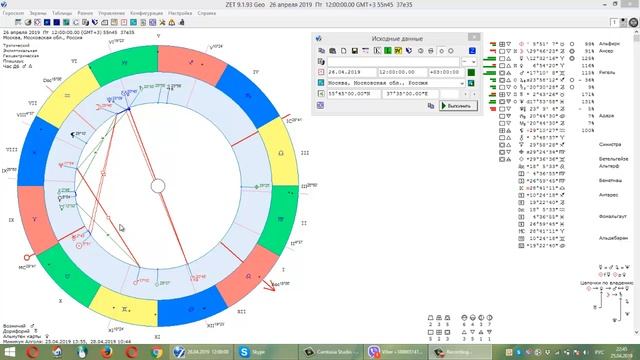Open Chrome from the taskbar

156,352
